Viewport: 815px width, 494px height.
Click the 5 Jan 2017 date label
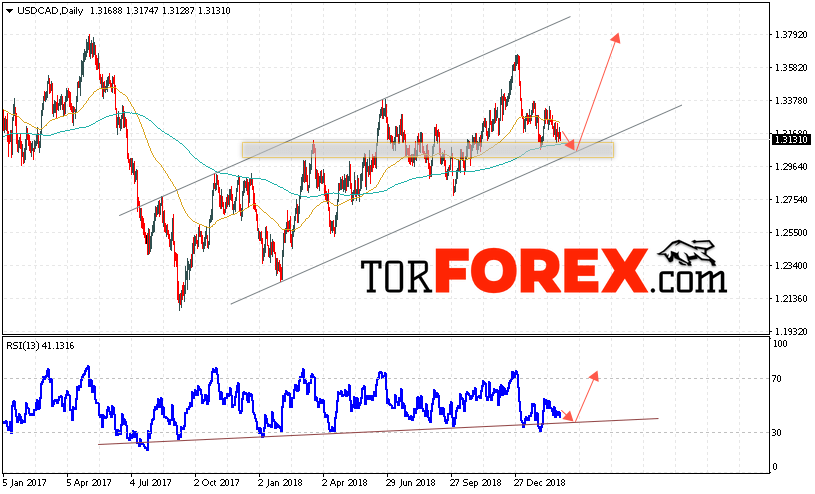[24, 483]
